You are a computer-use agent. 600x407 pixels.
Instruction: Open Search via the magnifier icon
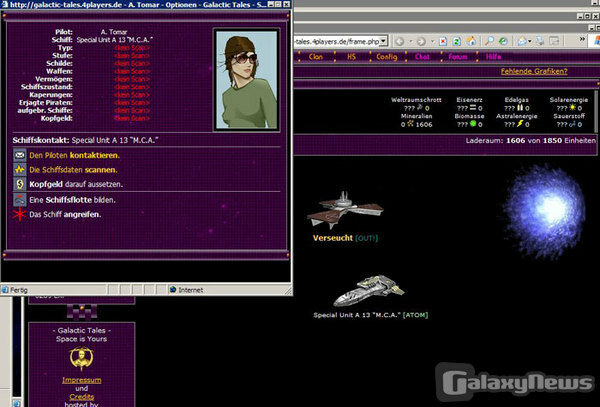click(x=489, y=41)
